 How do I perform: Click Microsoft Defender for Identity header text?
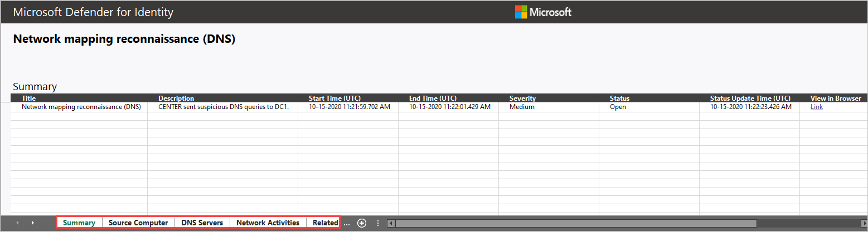pyautogui.click(x=93, y=12)
